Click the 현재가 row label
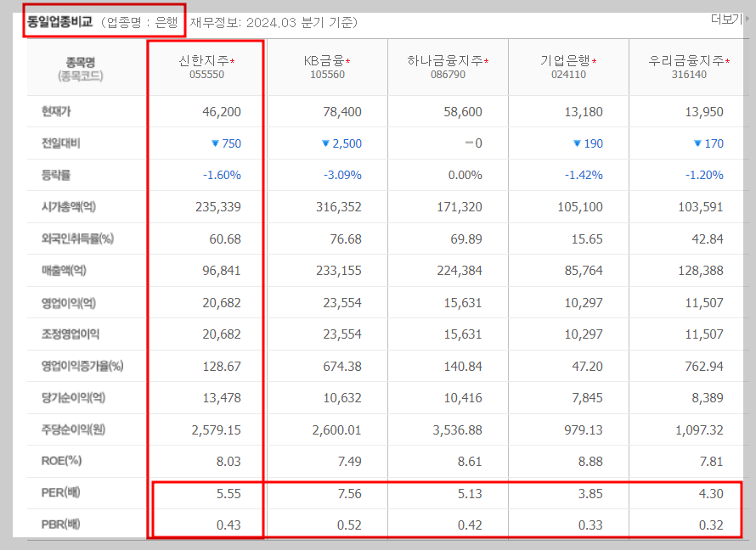 coord(56,112)
